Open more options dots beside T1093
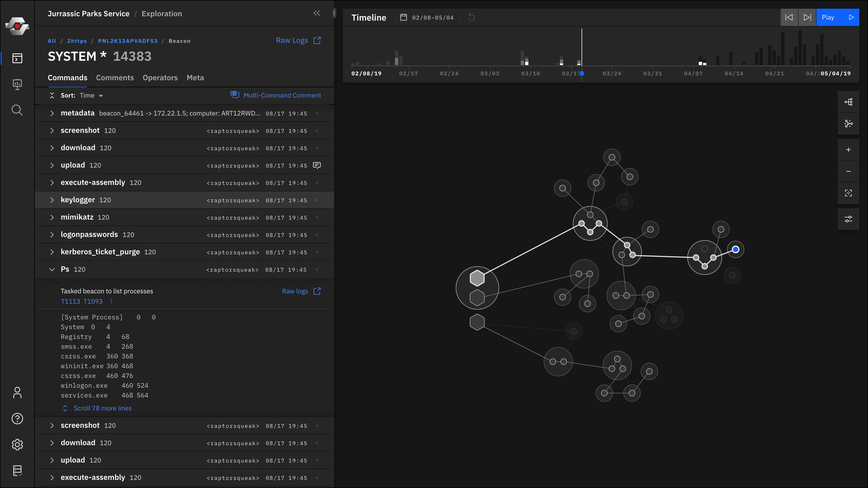 tap(111, 301)
